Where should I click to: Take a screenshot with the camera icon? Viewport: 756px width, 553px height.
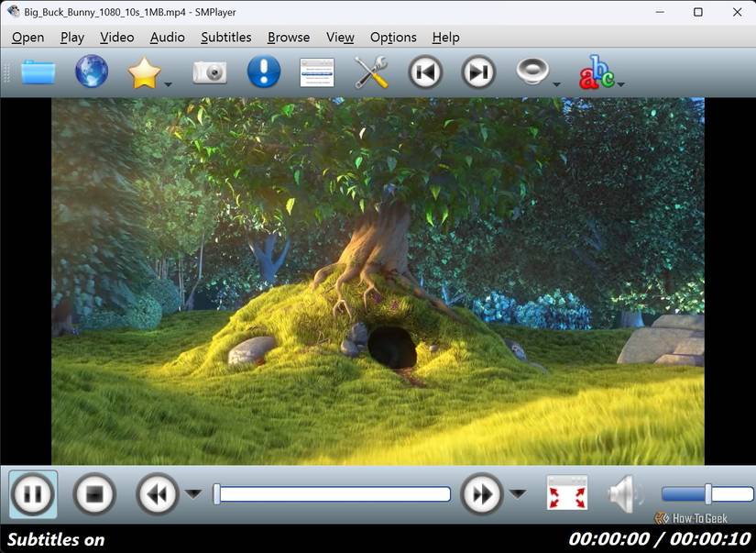click(x=210, y=72)
